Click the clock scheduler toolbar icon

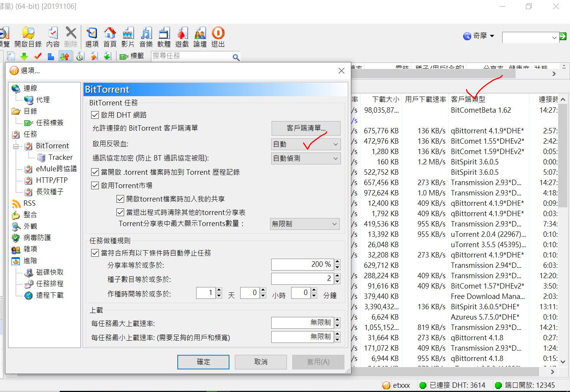coord(80,56)
